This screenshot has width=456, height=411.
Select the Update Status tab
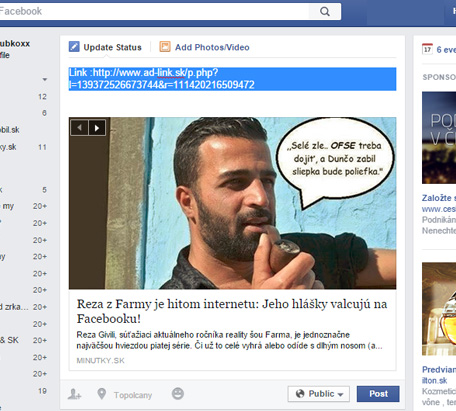[x=105, y=47]
